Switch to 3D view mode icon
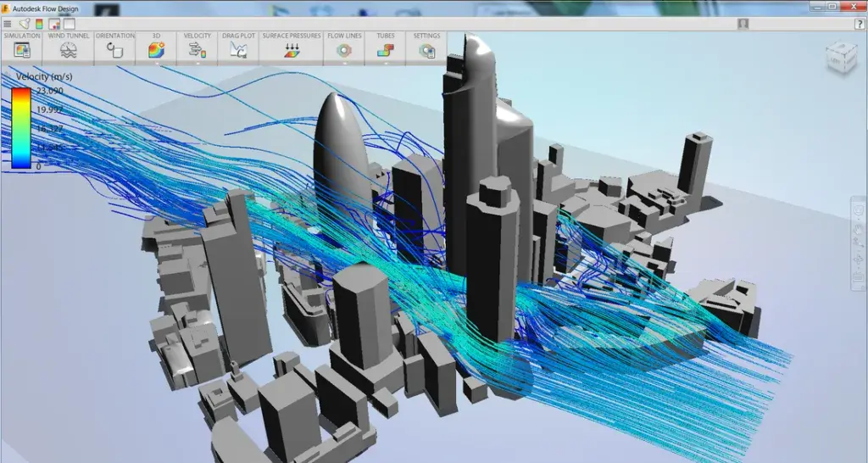The image size is (868, 463). (156, 50)
